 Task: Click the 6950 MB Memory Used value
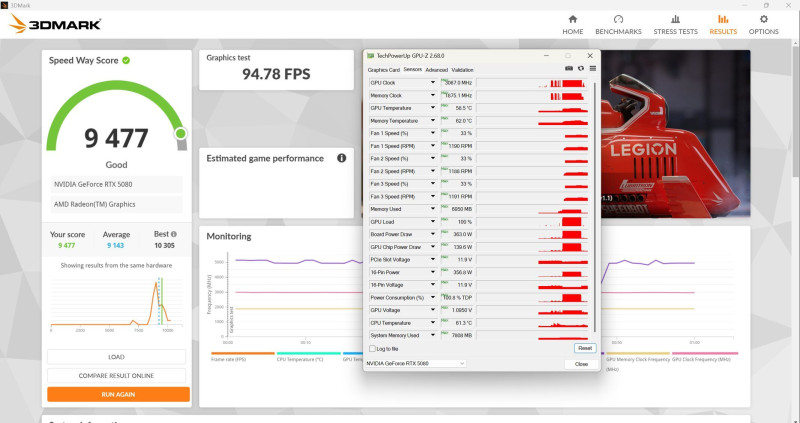tap(462, 209)
